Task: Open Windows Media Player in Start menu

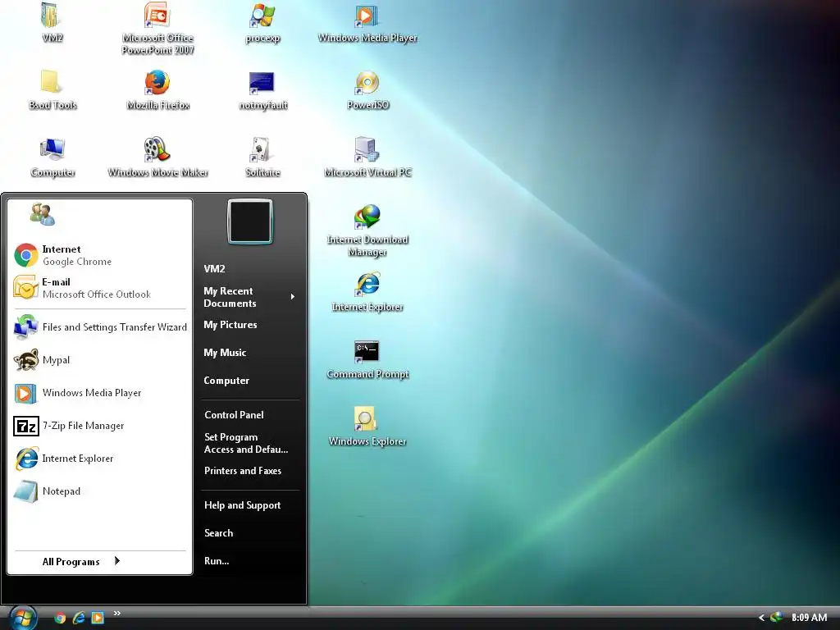Action: [x=99, y=393]
